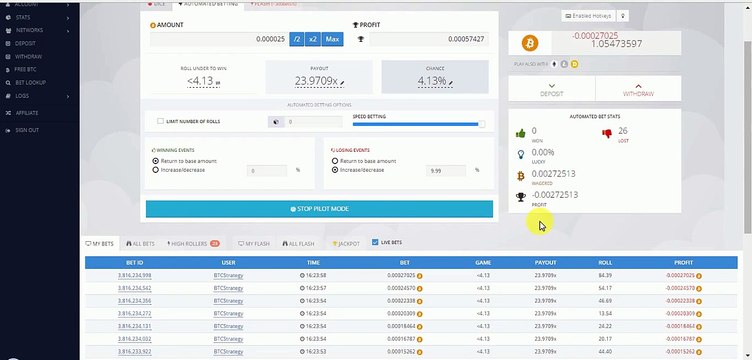Focus limit rolls number field
752x360 pixels.
[314, 122]
